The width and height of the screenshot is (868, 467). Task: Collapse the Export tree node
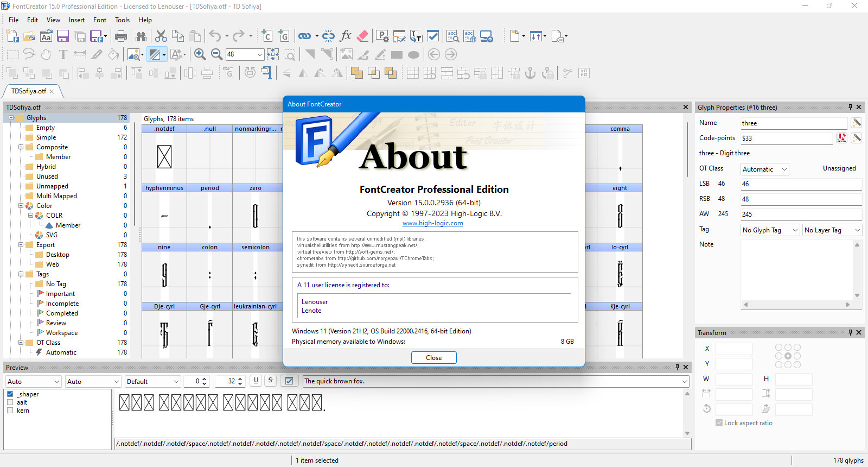[21, 245]
